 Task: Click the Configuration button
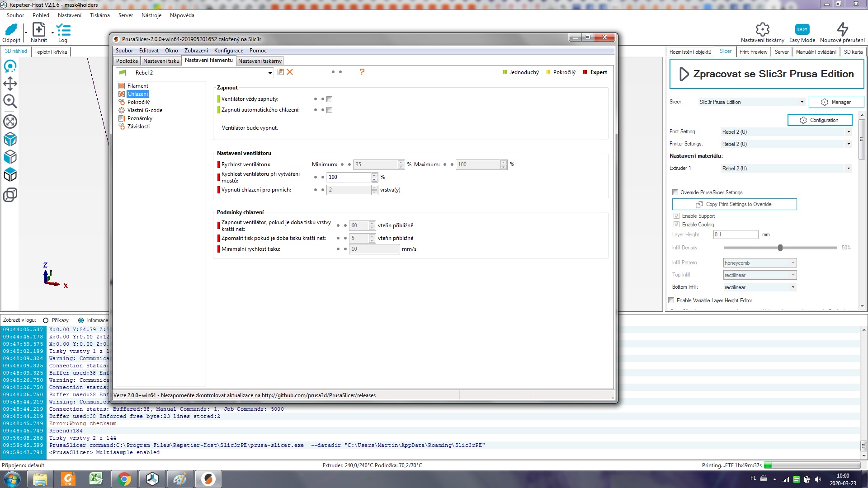(x=819, y=120)
